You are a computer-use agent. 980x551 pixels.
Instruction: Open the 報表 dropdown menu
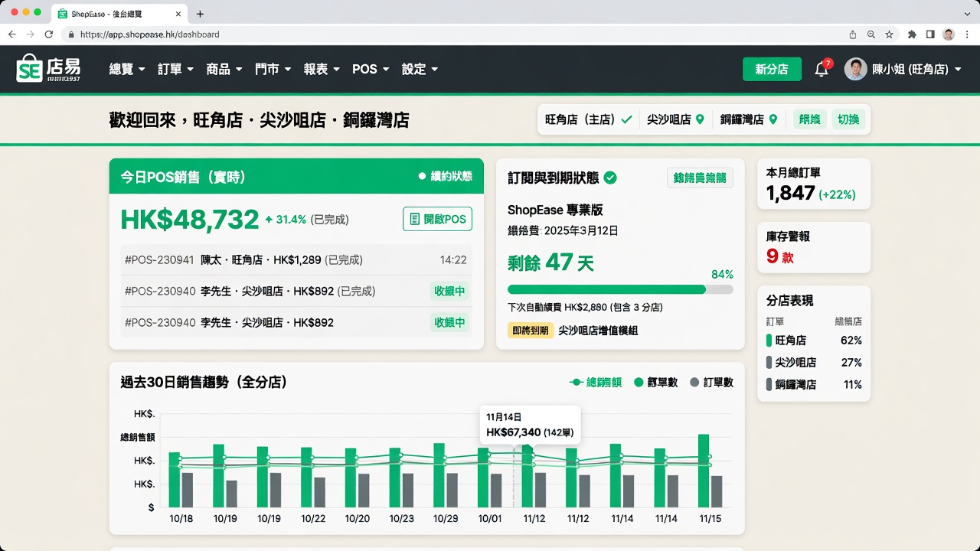click(322, 69)
